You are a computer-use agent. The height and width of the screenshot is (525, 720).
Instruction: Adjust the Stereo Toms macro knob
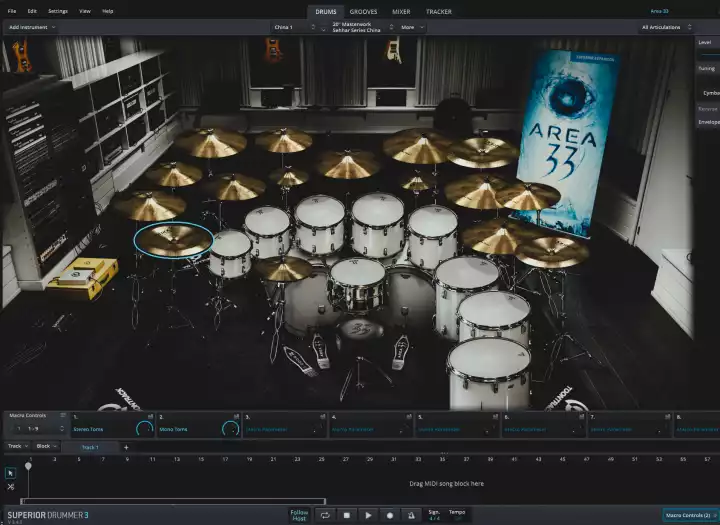(x=143, y=428)
